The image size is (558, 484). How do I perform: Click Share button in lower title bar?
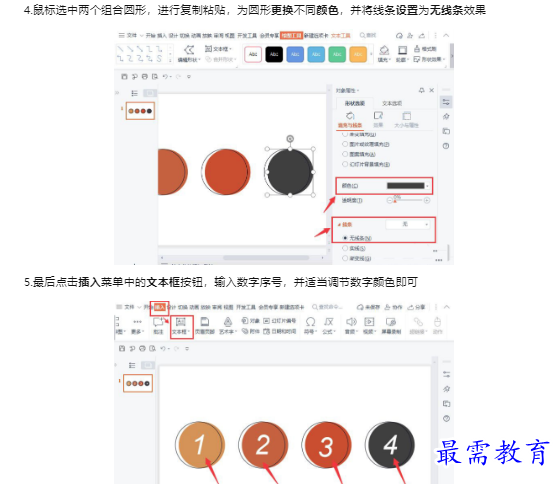416,307
